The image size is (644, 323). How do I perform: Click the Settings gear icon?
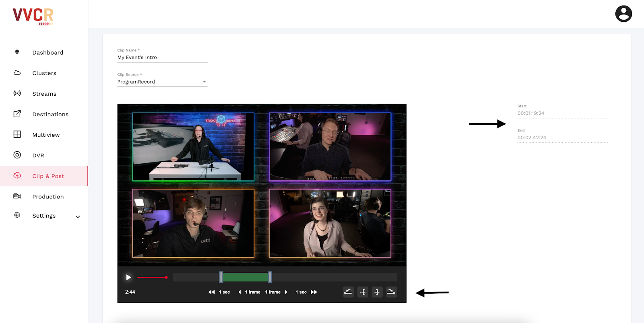[x=17, y=215]
